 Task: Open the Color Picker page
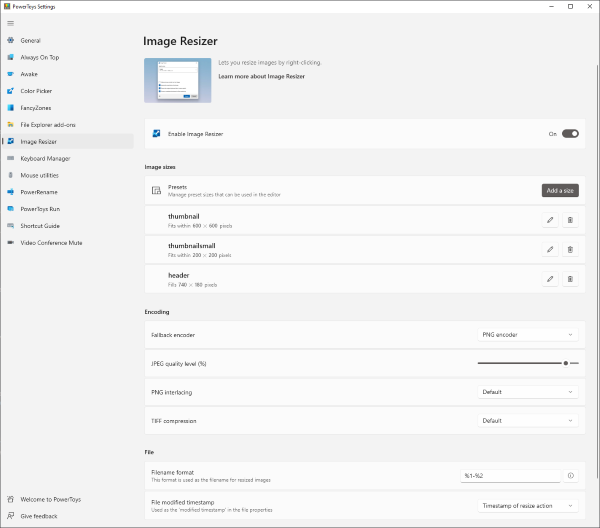[68, 91]
